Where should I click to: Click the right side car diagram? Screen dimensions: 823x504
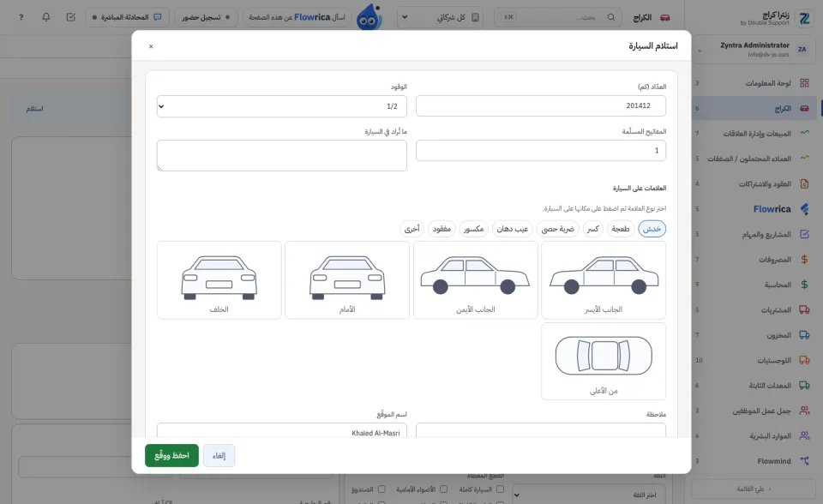click(476, 279)
